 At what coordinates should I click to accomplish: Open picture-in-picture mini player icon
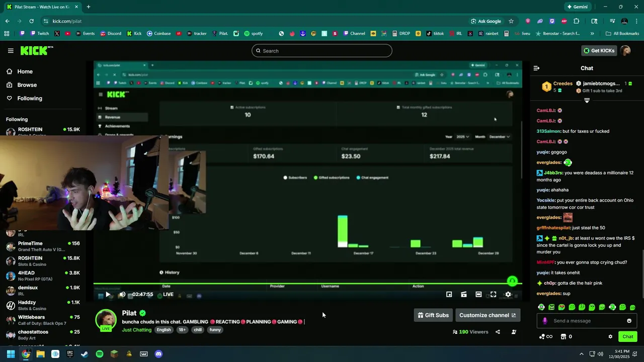click(x=449, y=295)
